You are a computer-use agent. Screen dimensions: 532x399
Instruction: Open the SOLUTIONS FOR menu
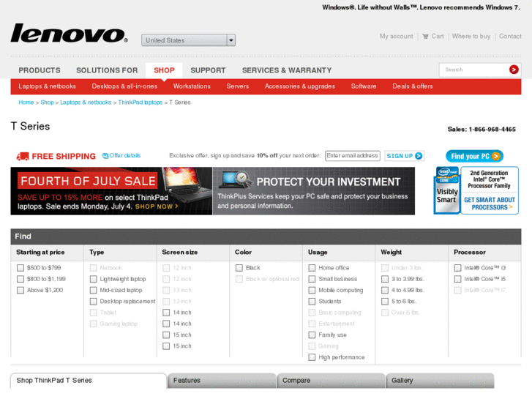(107, 70)
